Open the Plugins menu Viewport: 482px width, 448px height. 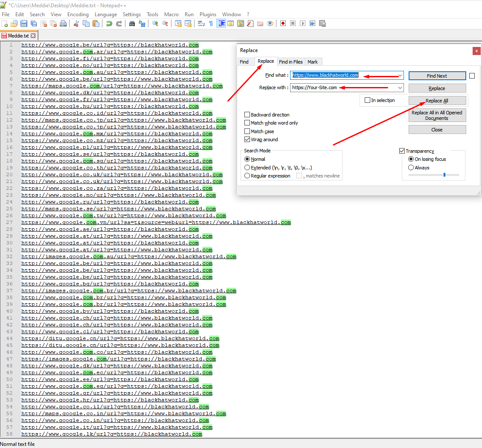click(x=208, y=15)
